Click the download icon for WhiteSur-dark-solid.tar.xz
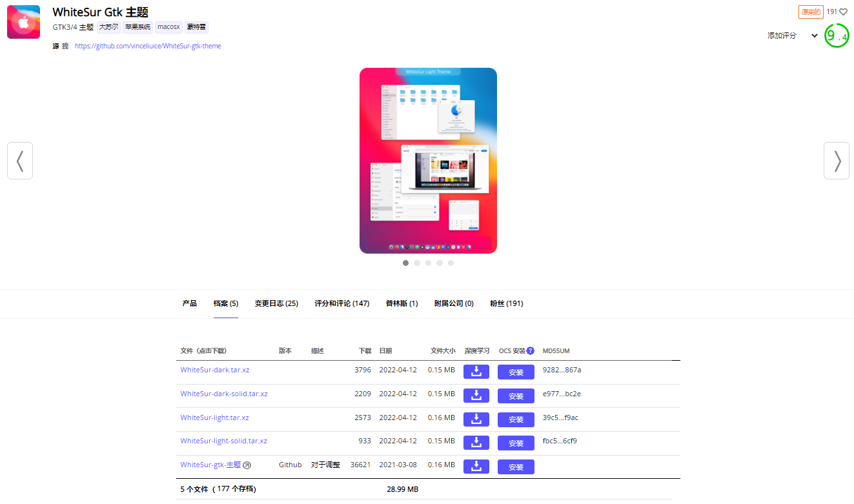The image size is (854, 504). [476, 396]
